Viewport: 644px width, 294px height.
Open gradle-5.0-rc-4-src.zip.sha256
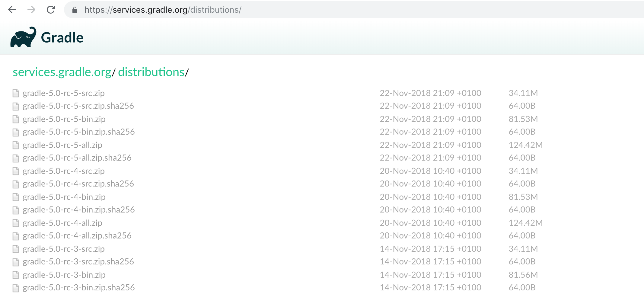click(x=78, y=184)
